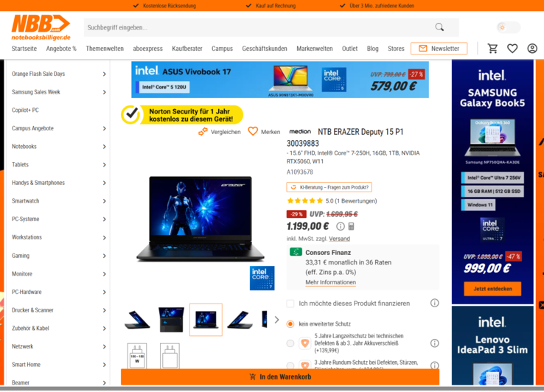This screenshot has height=392, width=544.
Task: Show next product thumbnails arrow
Action: [x=276, y=320]
